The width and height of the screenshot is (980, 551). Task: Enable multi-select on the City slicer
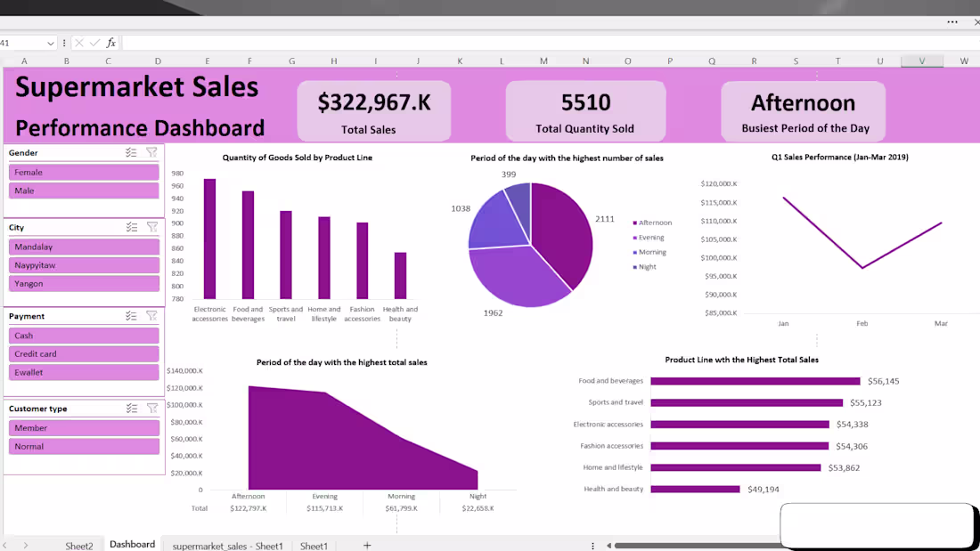click(x=132, y=227)
